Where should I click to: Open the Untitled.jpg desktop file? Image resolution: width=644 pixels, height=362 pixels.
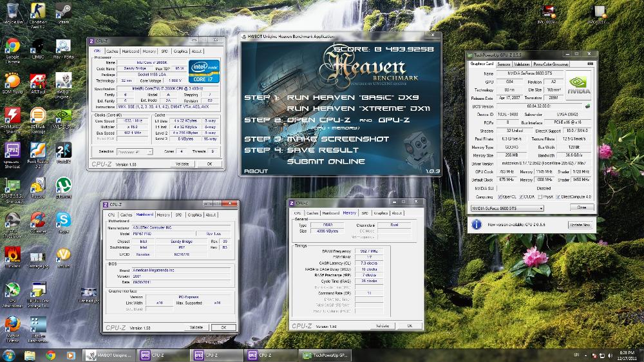88,295
